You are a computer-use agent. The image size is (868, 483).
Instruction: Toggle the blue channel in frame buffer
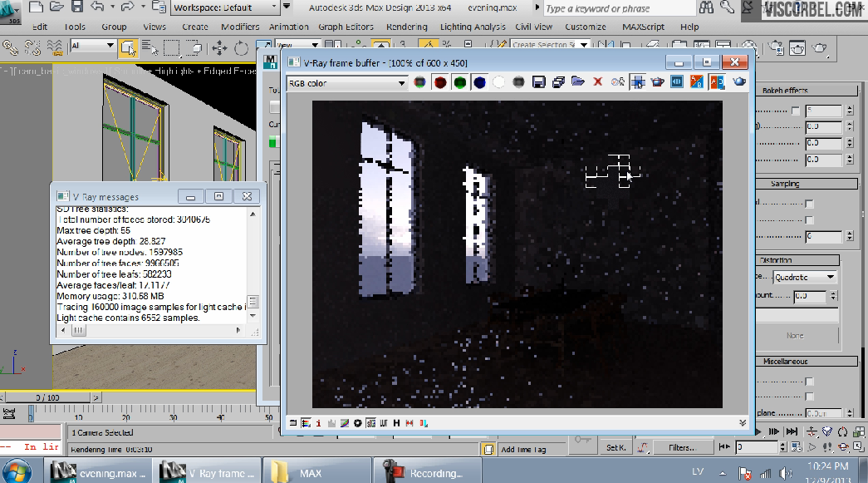tap(479, 82)
